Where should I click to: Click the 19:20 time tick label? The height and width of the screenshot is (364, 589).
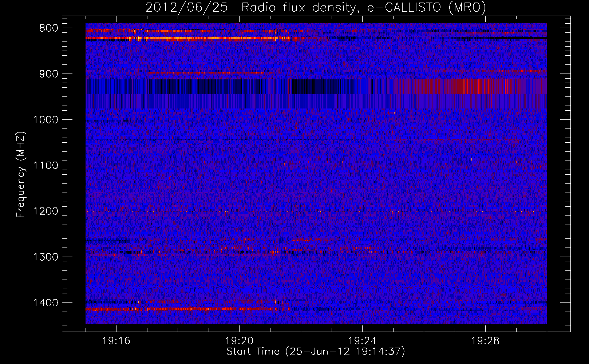[239, 341]
